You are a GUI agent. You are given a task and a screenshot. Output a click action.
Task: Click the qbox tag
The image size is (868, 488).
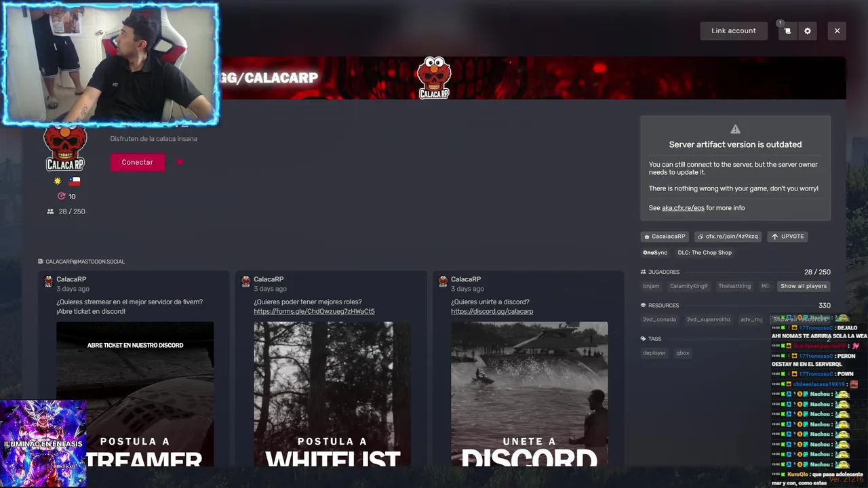pos(683,353)
